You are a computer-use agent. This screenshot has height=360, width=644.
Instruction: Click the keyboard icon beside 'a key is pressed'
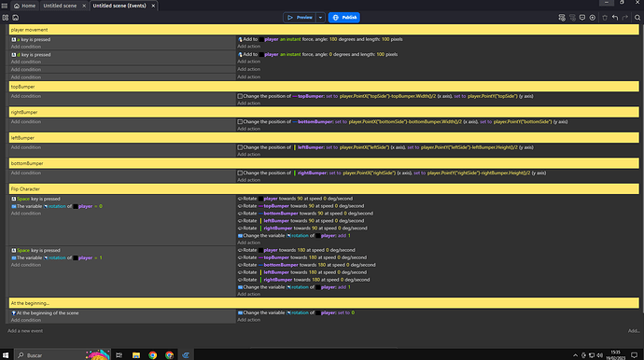tap(14, 40)
